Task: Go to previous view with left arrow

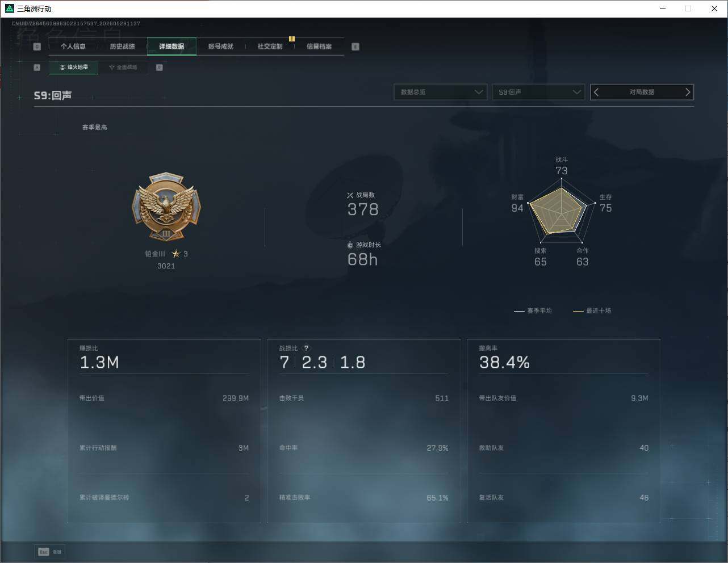Action: [x=596, y=92]
